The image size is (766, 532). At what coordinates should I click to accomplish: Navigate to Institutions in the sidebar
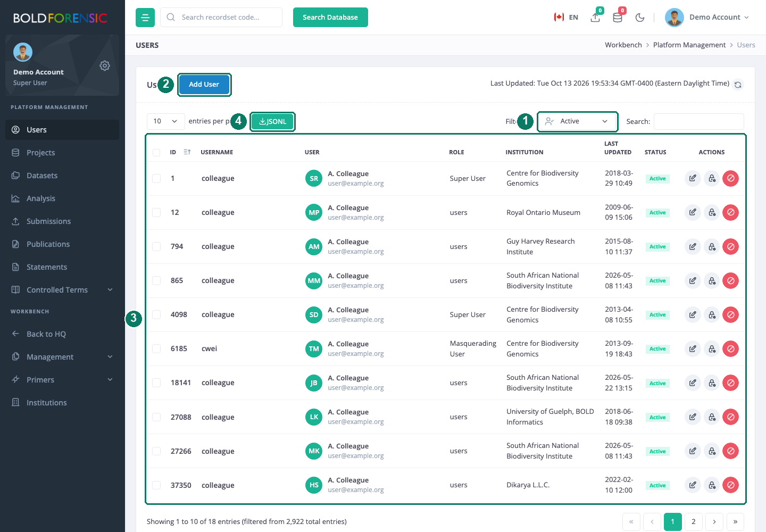point(62,403)
